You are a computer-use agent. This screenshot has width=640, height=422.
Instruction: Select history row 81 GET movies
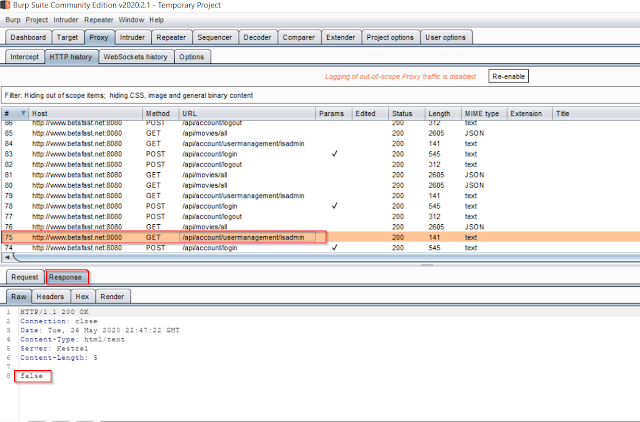(x=320, y=175)
